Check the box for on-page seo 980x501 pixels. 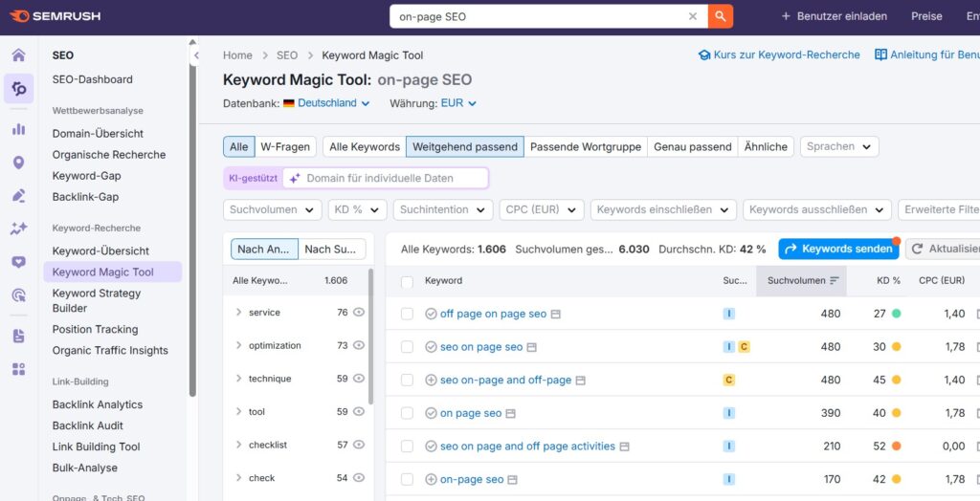coord(407,480)
